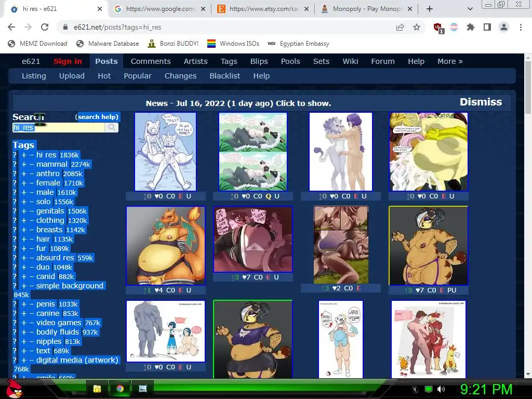532x399 pixels.
Task: View site info via the lock icon
Action: [65, 27]
